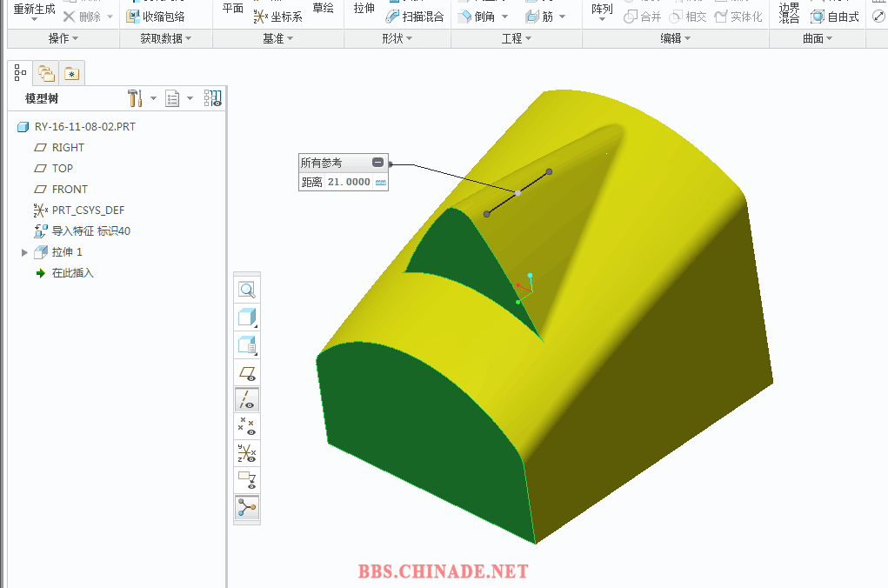
Task: Switch to the folder browser tab
Action: tap(45, 74)
